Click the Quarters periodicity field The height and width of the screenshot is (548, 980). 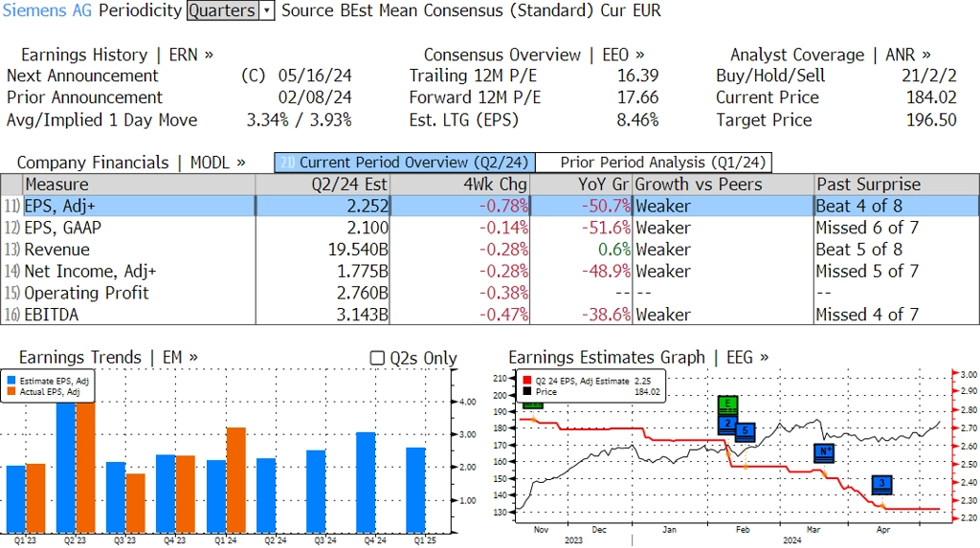pyautogui.click(x=223, y=11)
